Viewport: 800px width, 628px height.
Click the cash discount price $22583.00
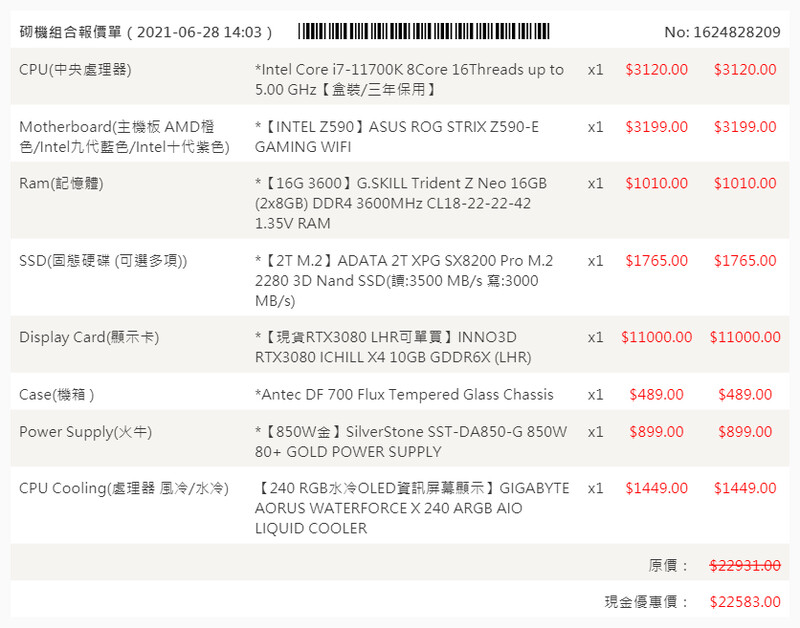(x=745, y=602)
